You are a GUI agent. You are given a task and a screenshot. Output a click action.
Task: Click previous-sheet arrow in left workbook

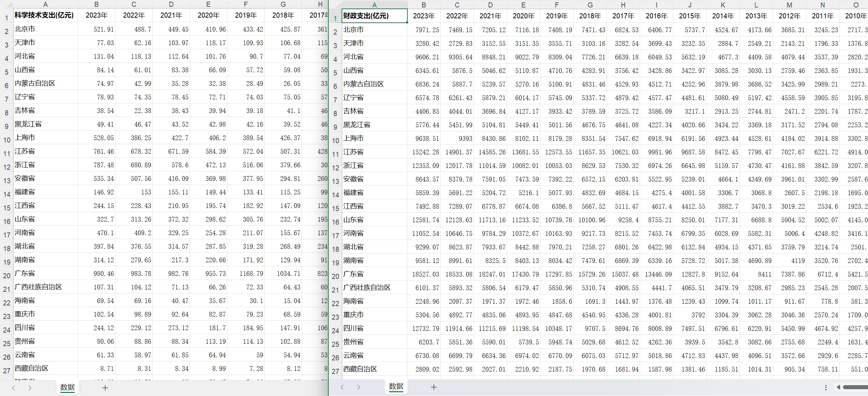coord(14,388)
